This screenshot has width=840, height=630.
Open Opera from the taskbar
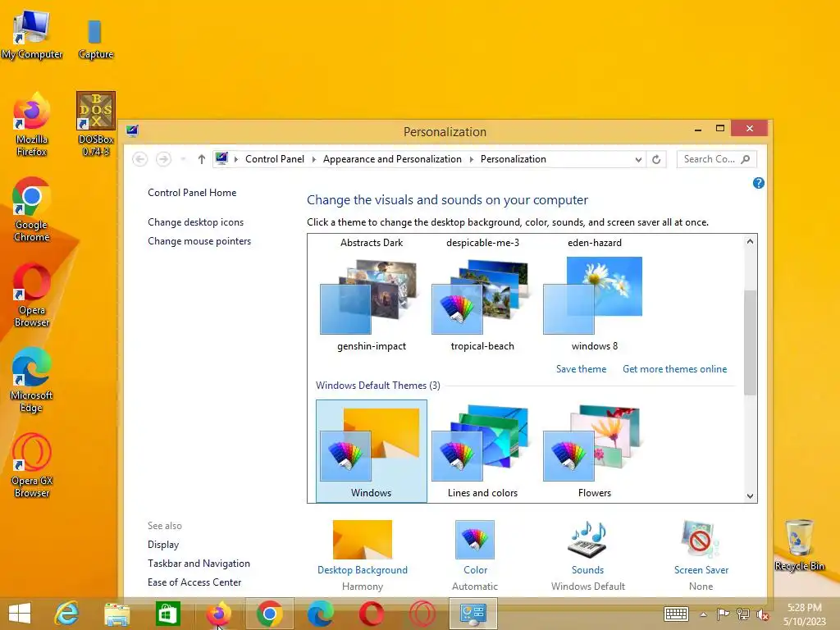[x=372, y=614]
